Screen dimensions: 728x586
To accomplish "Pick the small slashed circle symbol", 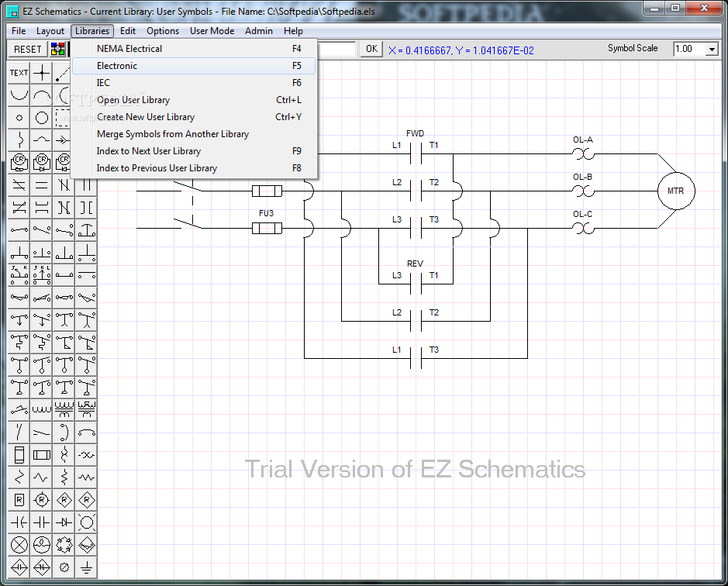I will pos(64,567).
